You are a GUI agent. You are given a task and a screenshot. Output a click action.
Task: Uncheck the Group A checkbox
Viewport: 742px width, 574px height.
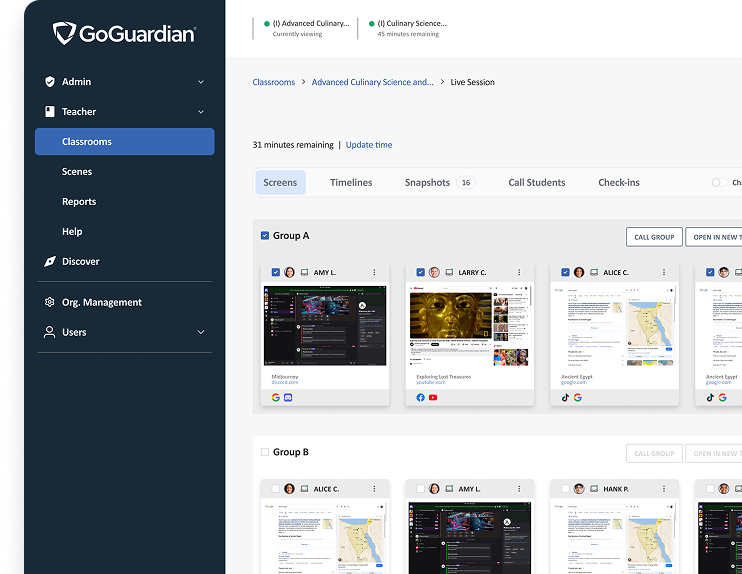pos(265,235)
